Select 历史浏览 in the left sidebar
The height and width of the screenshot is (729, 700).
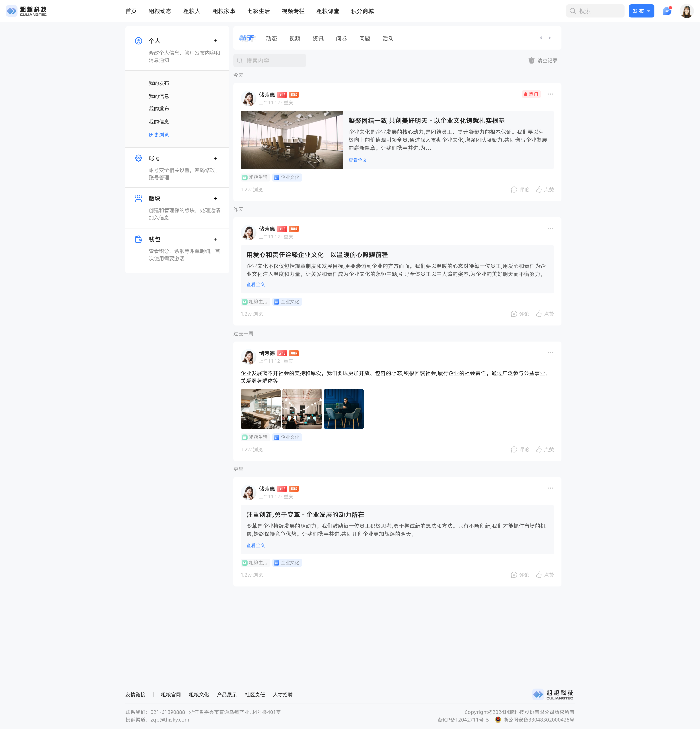pyautogui.click(x=159, y=135)
